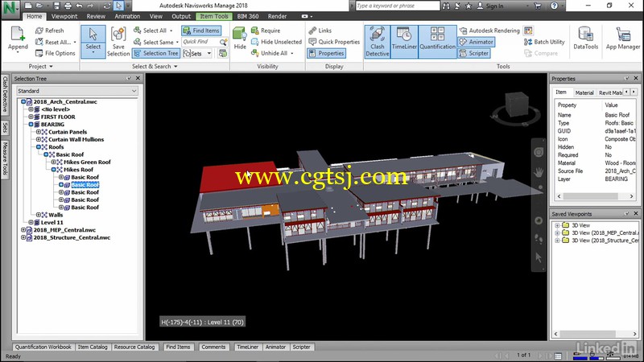Open the Unhide All dropdown arrow
Viewport: 644px width, 362px height.
[292, 53]
